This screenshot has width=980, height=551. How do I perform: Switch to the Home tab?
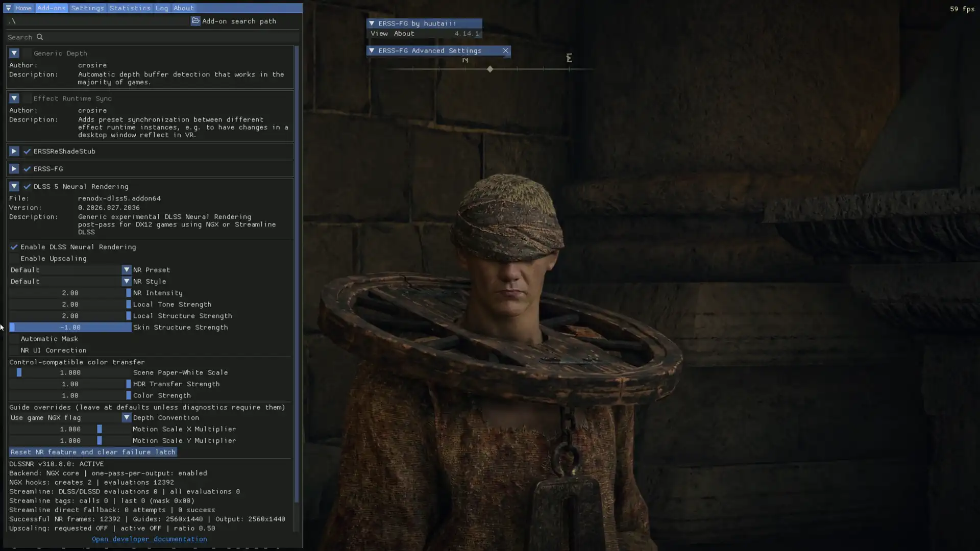click(23, 8)
